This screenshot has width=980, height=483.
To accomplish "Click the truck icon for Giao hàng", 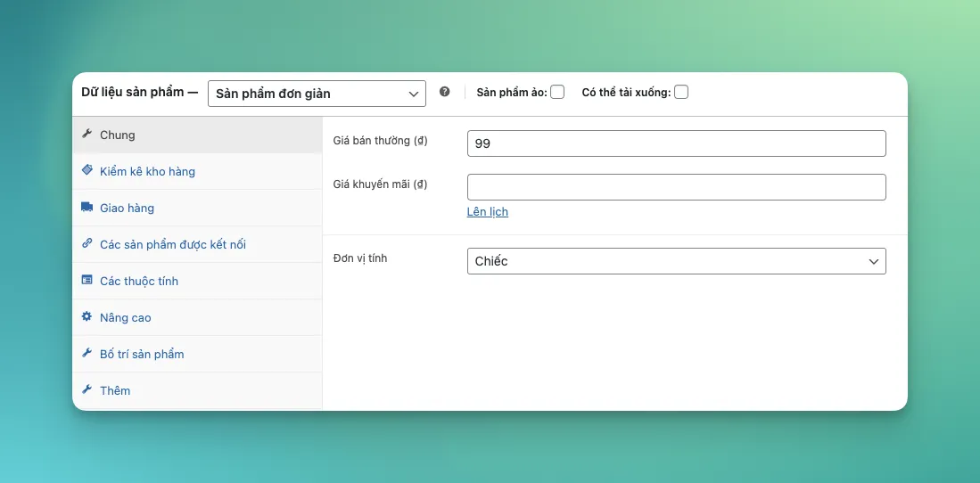I will click(86, 207).
